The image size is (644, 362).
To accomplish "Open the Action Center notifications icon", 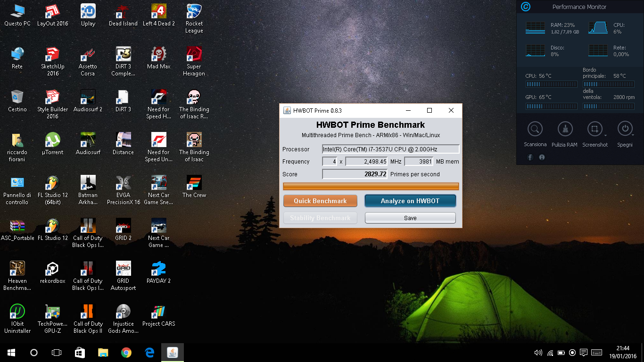I will coord(583,353).
